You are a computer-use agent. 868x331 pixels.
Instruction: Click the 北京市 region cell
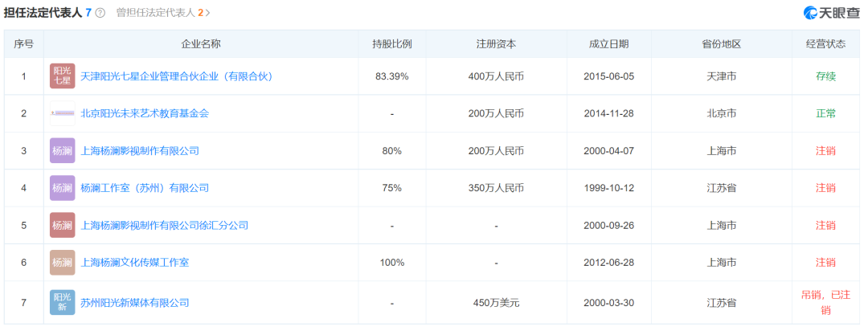click(721, 113)
